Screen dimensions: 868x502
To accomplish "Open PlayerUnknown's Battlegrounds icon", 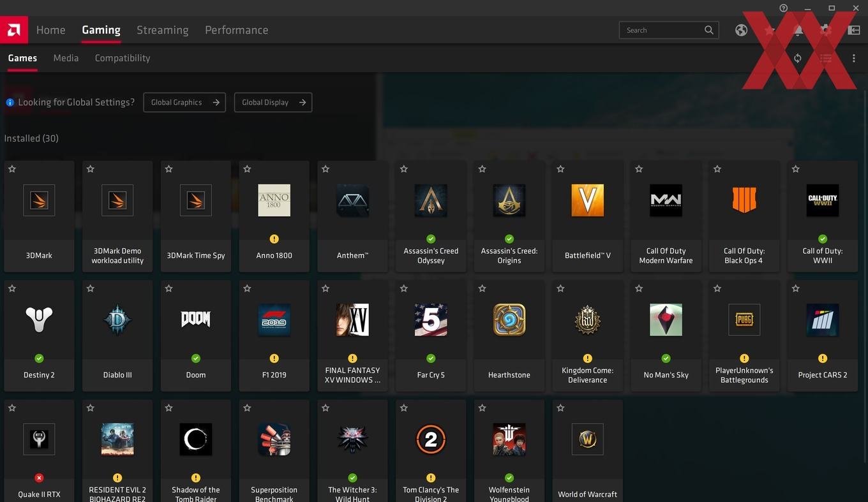I will 744,320.
